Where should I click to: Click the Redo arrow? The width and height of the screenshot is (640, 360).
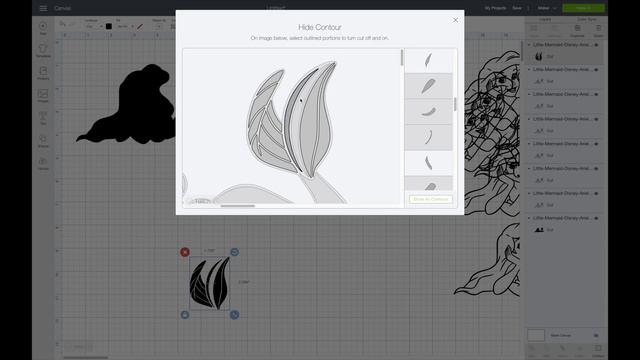73,24
